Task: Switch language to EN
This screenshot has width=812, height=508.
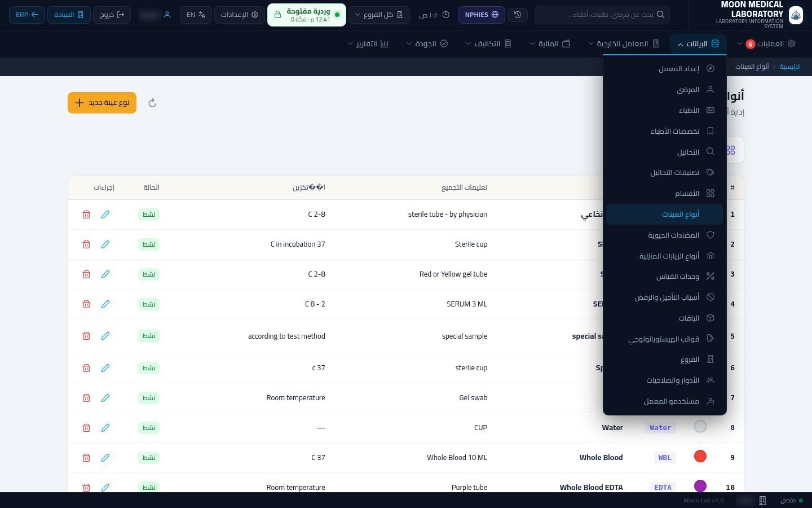Action: pos(196,15)
